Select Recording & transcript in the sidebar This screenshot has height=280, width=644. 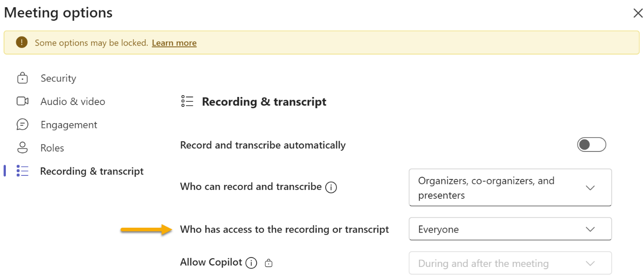point(92,171)
